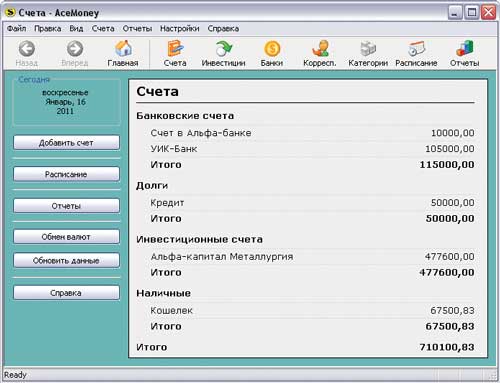500x383 pixels.
Task: Open the Счет в Альфа-банке account
Action: (x=201, y=133)
